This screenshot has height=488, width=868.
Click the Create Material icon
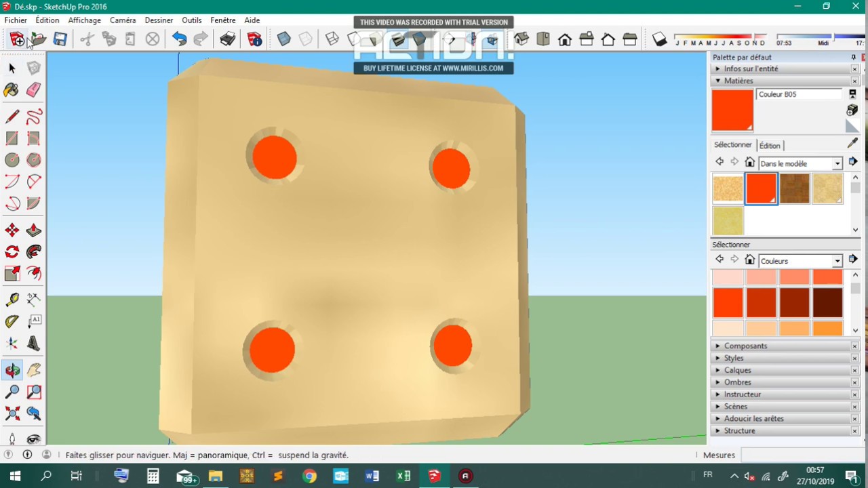(852, 110)
